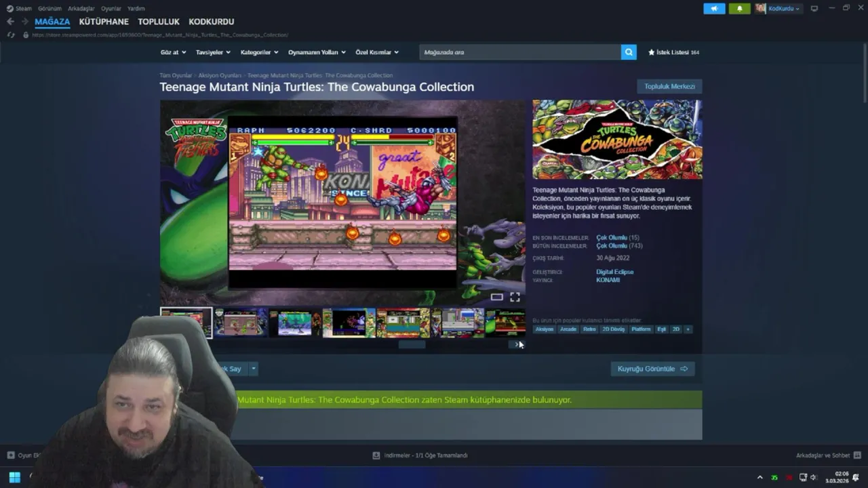
Task: Click the Steam logo in menu bar
Action: [x=9, y=8]
